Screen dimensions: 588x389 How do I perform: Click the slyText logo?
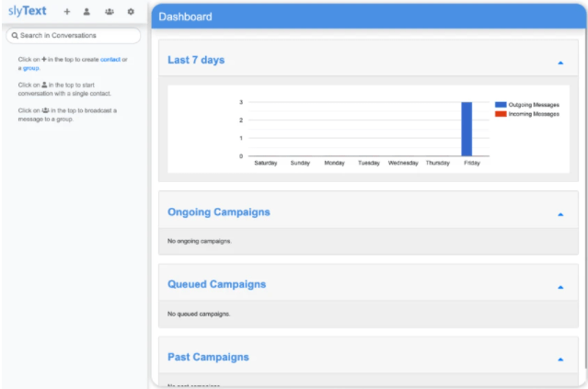pos(28,12)
